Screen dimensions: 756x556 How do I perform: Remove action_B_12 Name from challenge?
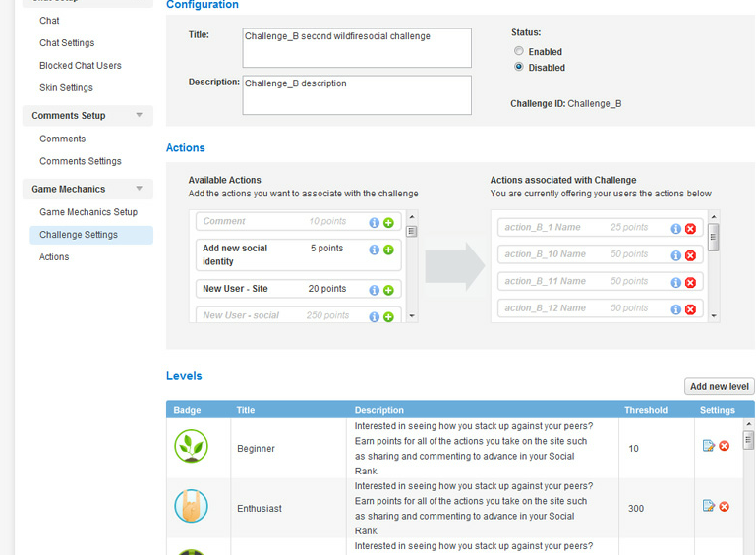[690, 309]
